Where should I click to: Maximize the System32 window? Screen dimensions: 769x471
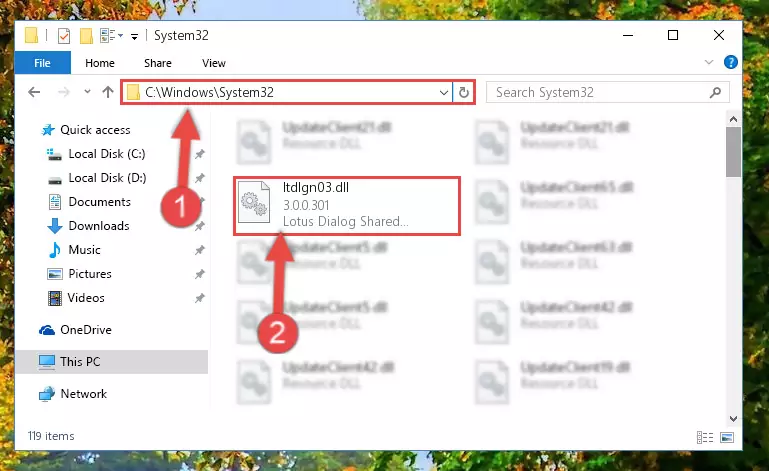673,35
